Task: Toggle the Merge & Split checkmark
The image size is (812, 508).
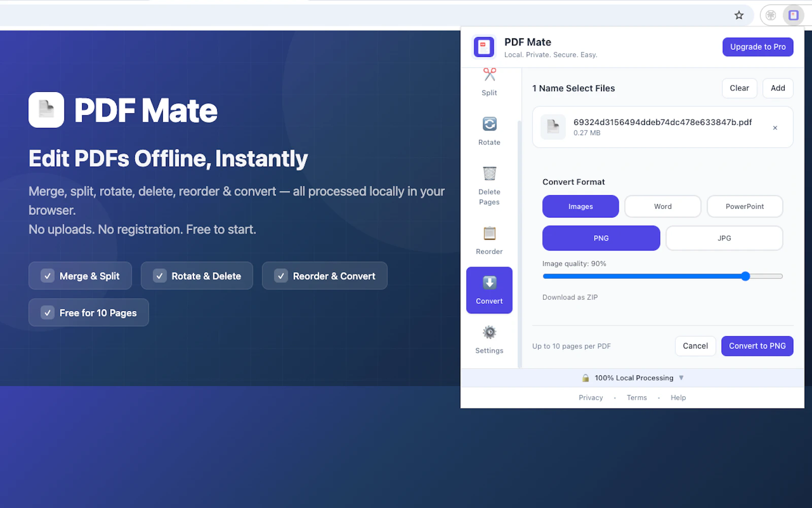Action: (x=48, y=276)
